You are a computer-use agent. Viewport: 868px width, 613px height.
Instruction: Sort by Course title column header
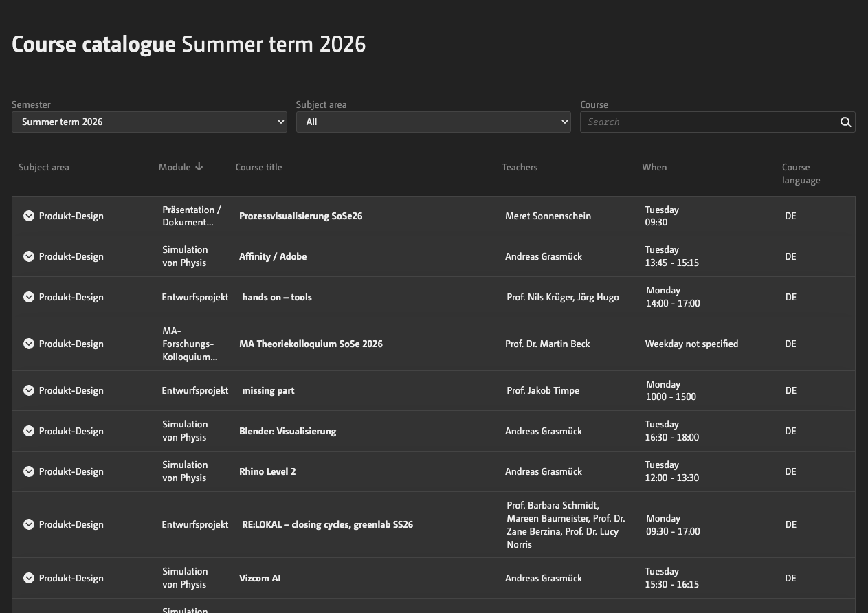tap(258, 167)
